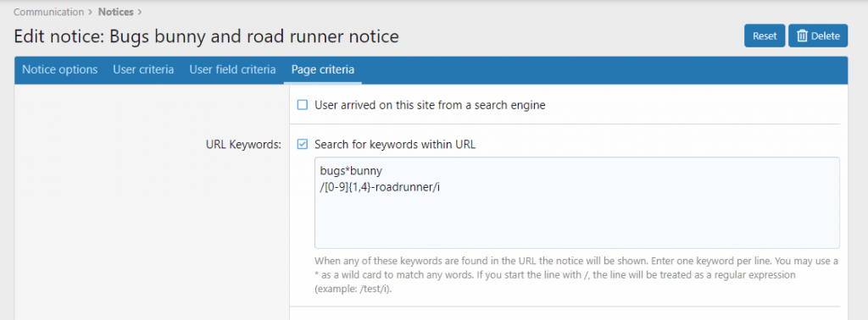Click inside the URL keywords text area
Image resolution: width=868 pixels, height=320 pixels.
pos(576,203)
